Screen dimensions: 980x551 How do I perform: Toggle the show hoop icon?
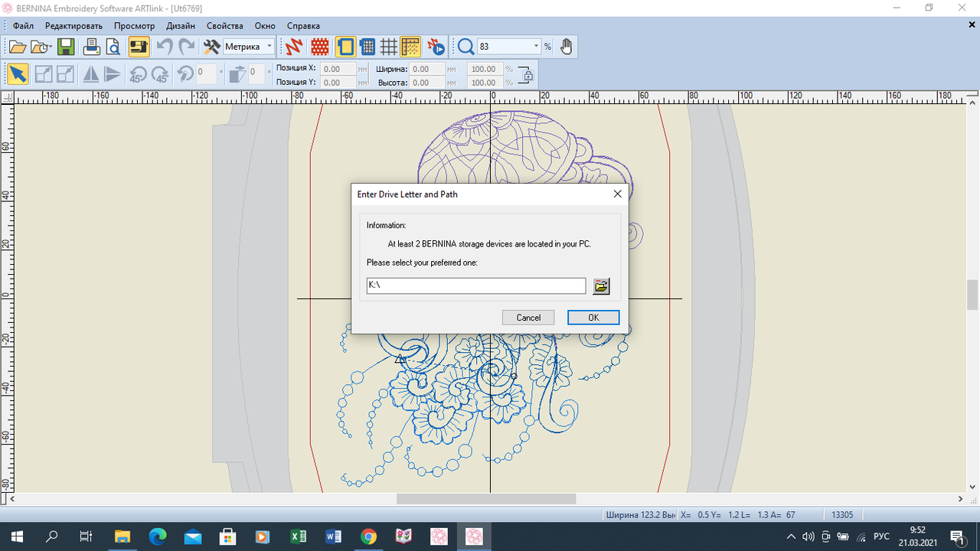(346, 47)
